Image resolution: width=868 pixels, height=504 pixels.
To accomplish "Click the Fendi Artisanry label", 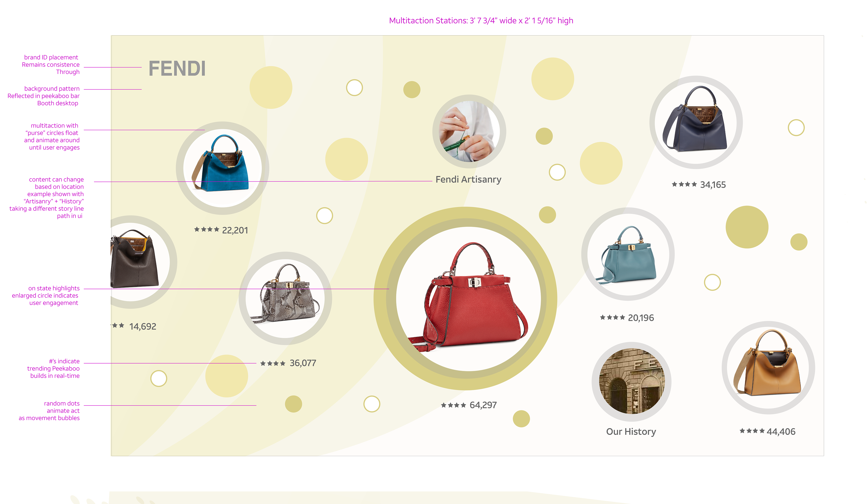I will pyautogui.click(x=468, y=179).
